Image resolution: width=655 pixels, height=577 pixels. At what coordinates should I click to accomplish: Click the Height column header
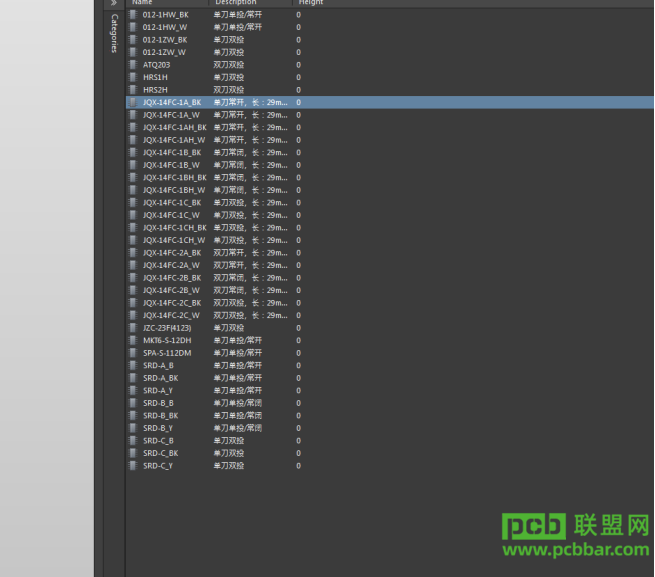(x=311, y=3)
